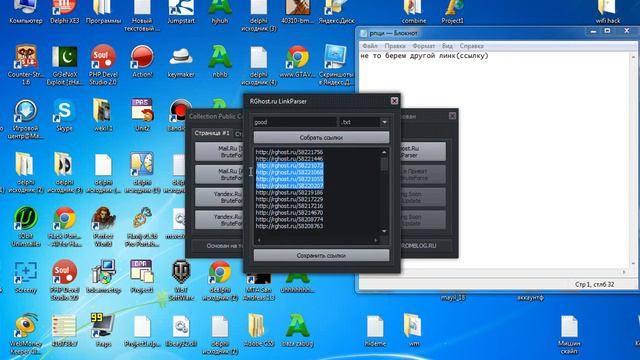This screenshot has height=360, width=640.
Task: Select the Perfect World game shortcut
Action: 103,226
